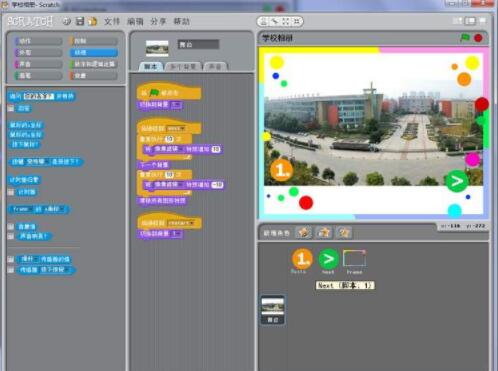Select the 控制 block category button
498x371 pixels.
point(94,41)
